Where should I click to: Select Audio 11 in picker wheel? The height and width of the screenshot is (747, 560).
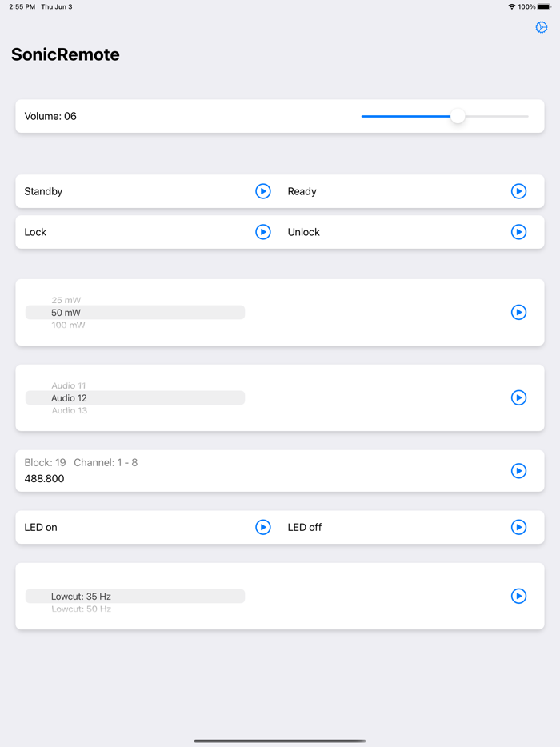[x=69, y=385]
